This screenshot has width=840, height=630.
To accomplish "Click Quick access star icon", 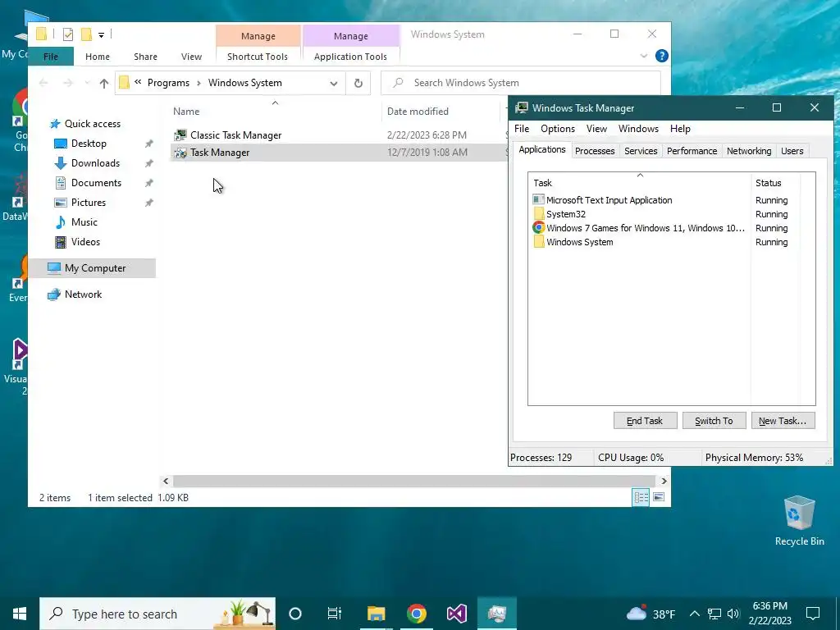I will [x=55, y=124].
